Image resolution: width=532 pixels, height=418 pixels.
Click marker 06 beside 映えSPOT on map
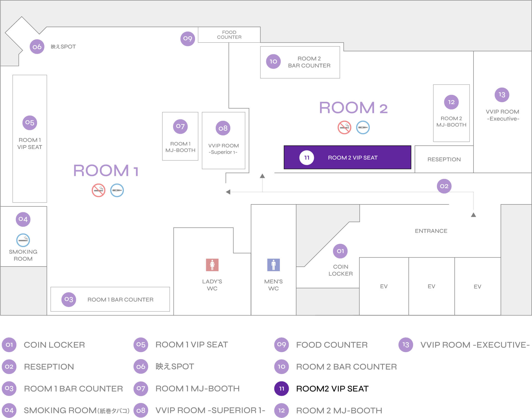[37, 47]
